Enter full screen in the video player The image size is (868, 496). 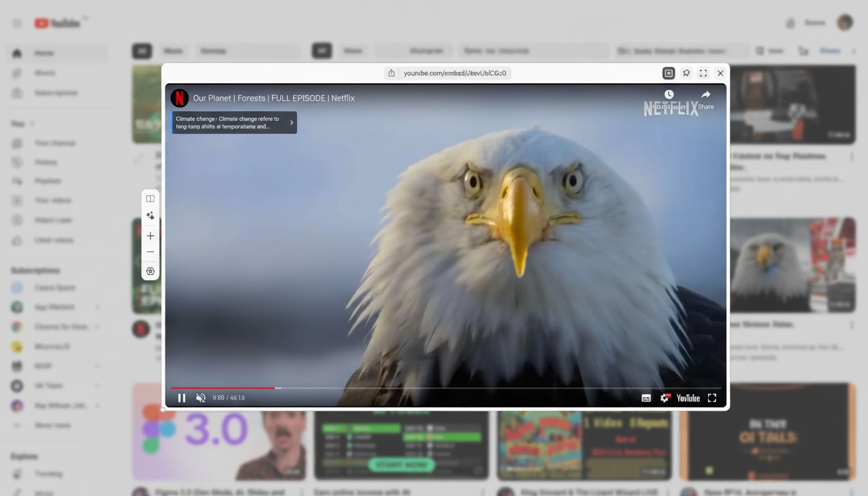[x=712, y=398]
